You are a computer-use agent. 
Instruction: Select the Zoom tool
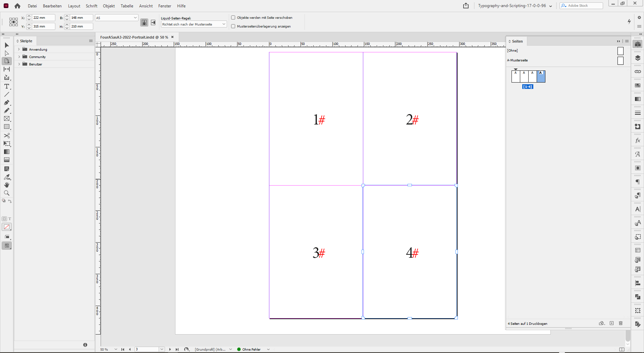tap(6, 193)
